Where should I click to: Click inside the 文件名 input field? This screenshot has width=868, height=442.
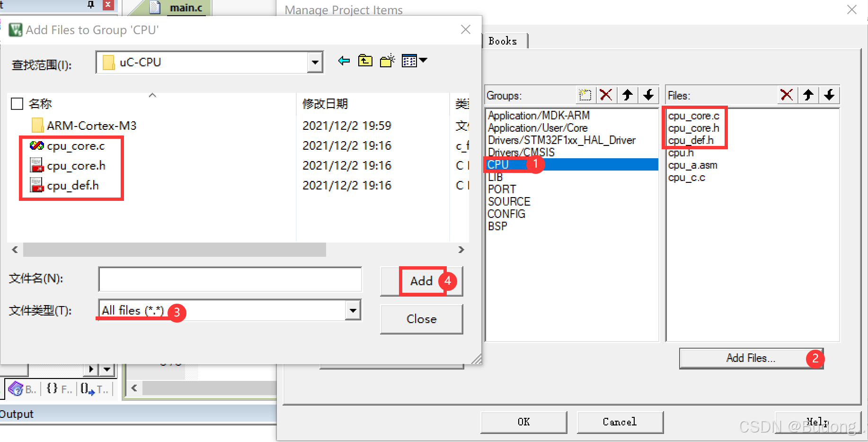pos(230,279)
